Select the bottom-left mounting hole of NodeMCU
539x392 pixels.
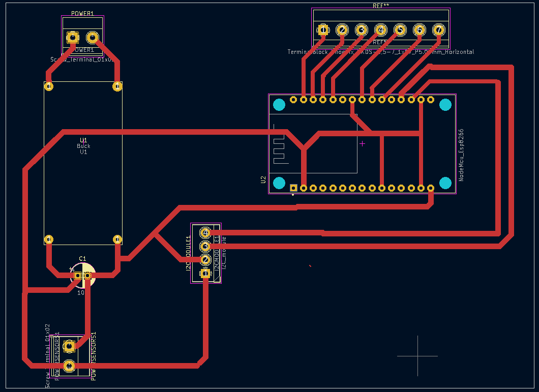[x=279, y=183]
